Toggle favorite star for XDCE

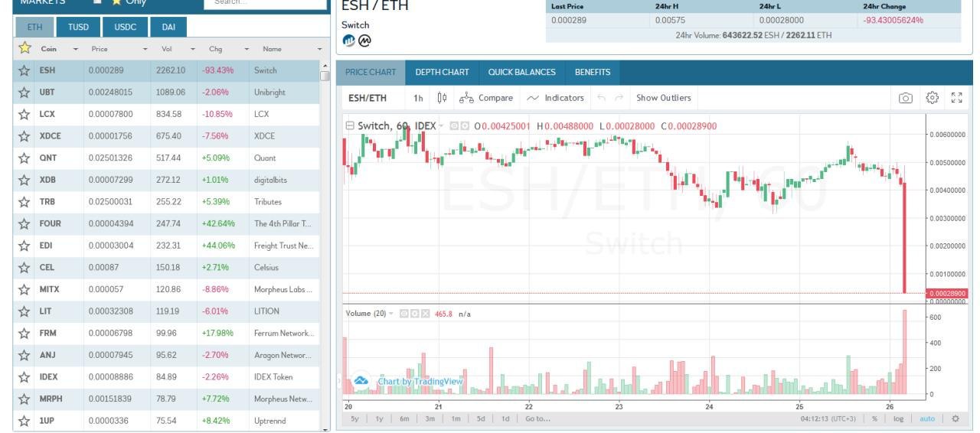coord(24,136)
